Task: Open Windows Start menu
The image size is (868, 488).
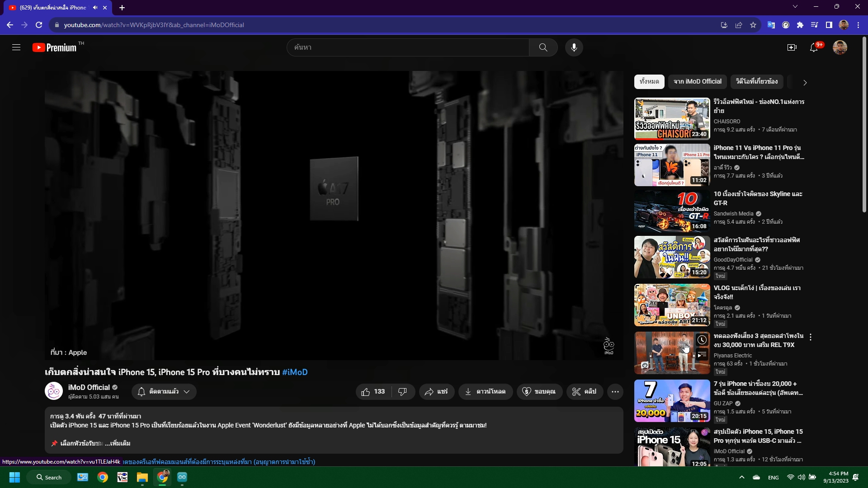Action: [14, 477]
